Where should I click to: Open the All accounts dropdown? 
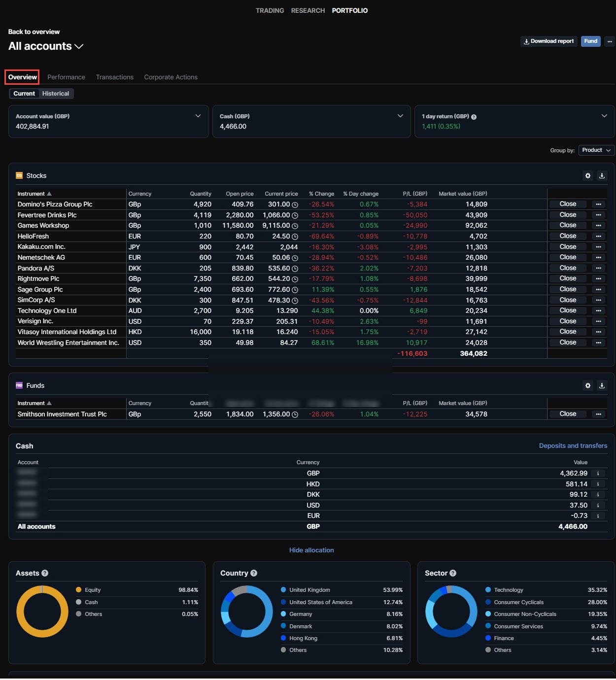pos(46,46)
